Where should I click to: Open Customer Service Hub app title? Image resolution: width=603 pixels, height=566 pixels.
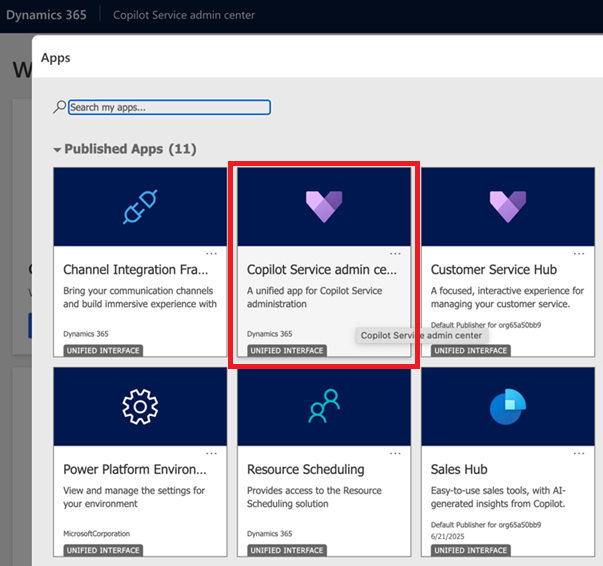[x=494, y=270]
